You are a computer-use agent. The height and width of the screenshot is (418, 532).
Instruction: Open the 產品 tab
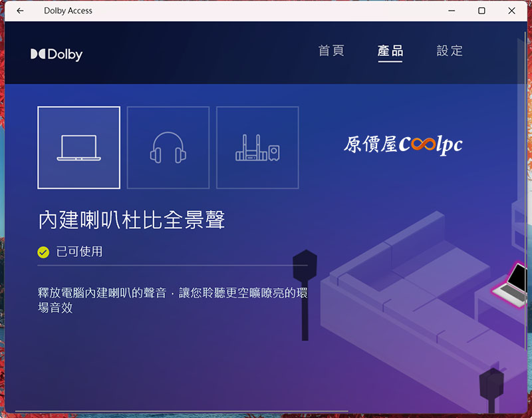click(390, 51)
